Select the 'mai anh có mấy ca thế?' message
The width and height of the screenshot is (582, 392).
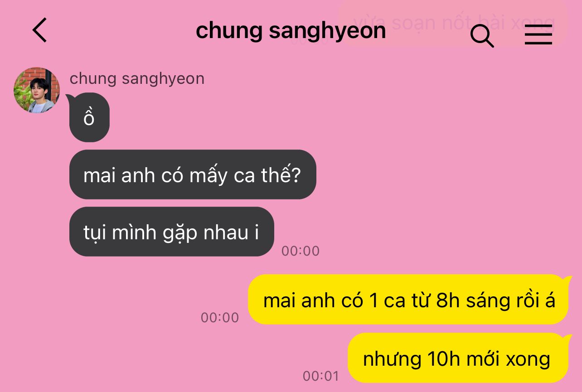pyautogui.click(x=193, y=174)
